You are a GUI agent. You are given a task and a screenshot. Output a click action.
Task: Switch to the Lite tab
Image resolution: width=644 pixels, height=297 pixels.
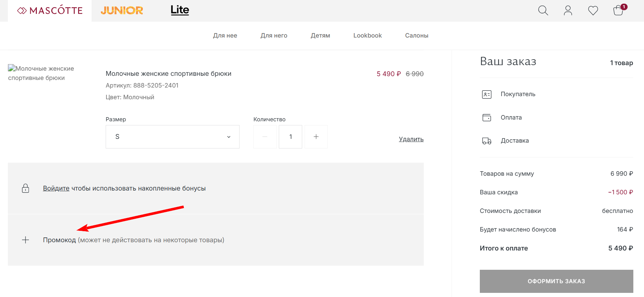180,10
